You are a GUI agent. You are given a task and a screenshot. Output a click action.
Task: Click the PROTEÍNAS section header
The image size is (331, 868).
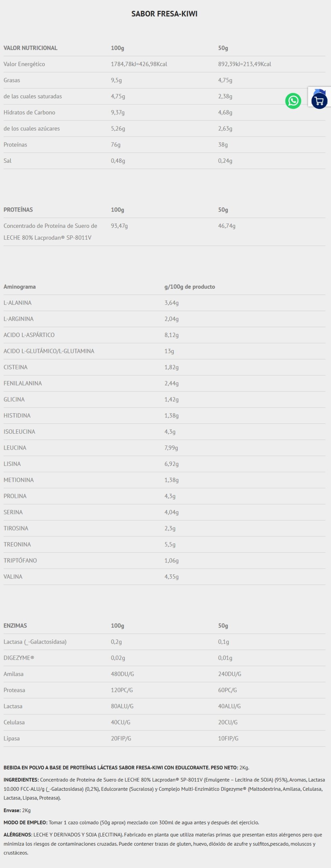coord(18,210)
